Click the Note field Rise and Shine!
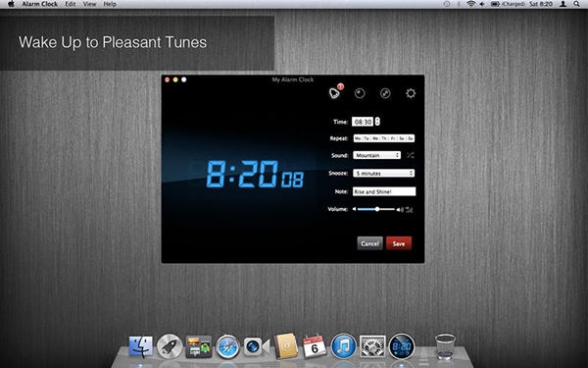588x368 pixels. click(x=384, y=191)
